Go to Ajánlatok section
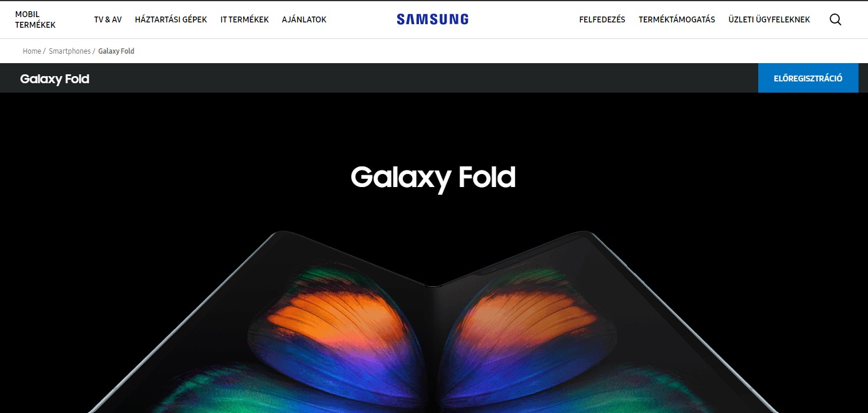Image resolution: width=868 pixels, height=413 pixels. (x=304, y=19)
